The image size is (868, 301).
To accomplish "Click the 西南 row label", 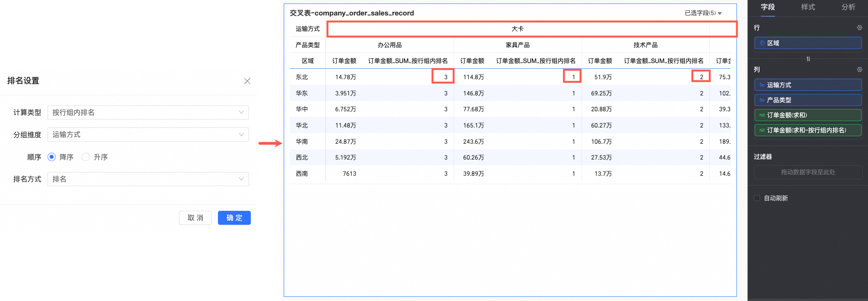I will [302, 174].
